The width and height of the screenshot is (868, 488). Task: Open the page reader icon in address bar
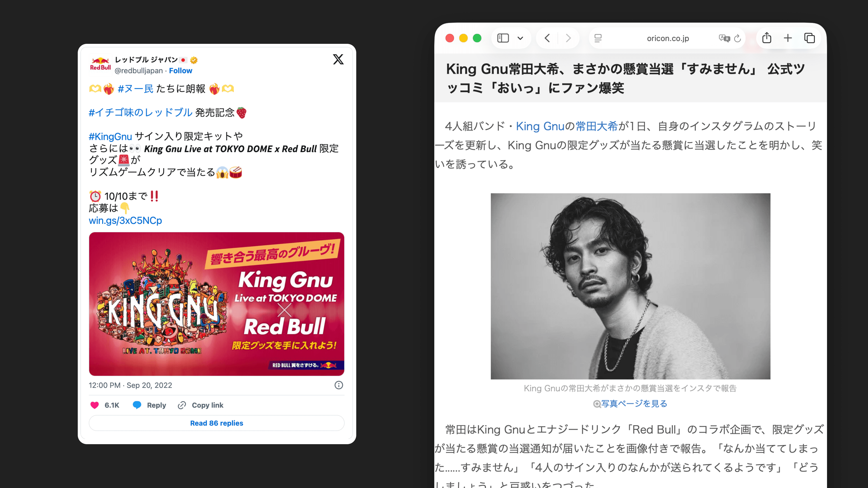click(x=598, y=38)
